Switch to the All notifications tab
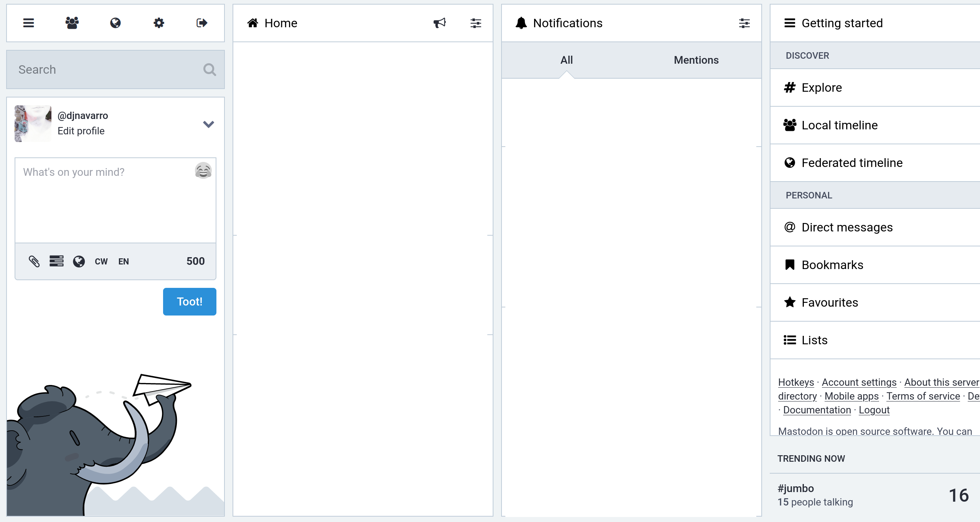The image size is (980, 522). click(x=567, y=60)
